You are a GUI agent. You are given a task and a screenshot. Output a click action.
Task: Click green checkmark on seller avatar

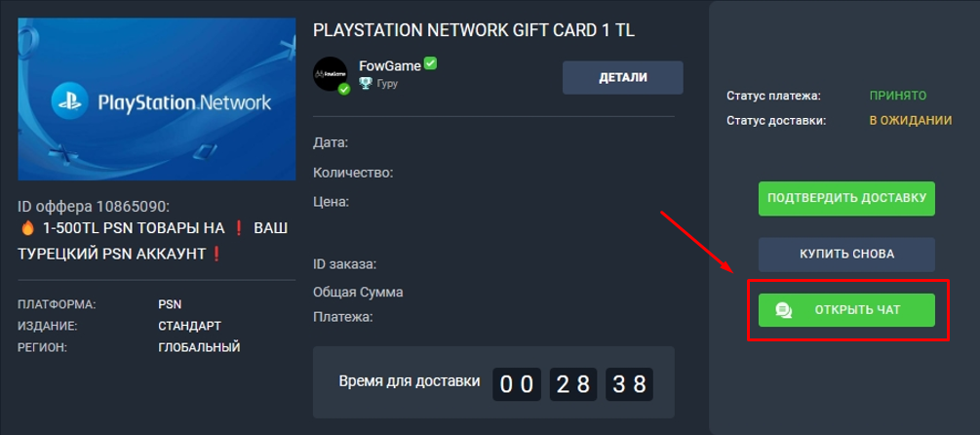click(344, 89)
